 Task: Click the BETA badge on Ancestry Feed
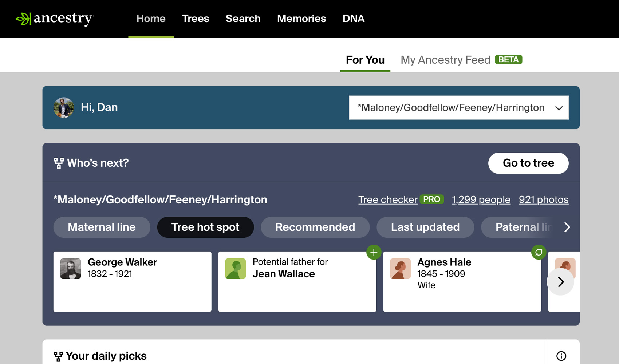click(508, 60)
